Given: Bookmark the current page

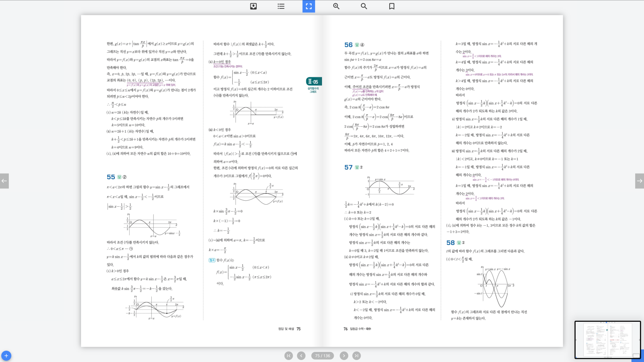Looking at the screenshot, I should [x=392, y=6].
